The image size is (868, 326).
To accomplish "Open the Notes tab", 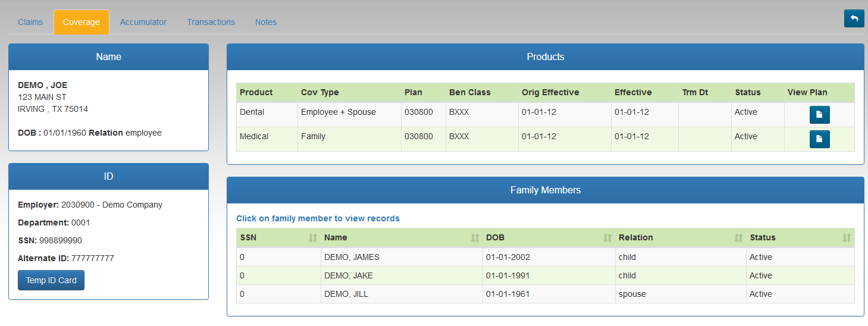I will click(x=266, y=22).
